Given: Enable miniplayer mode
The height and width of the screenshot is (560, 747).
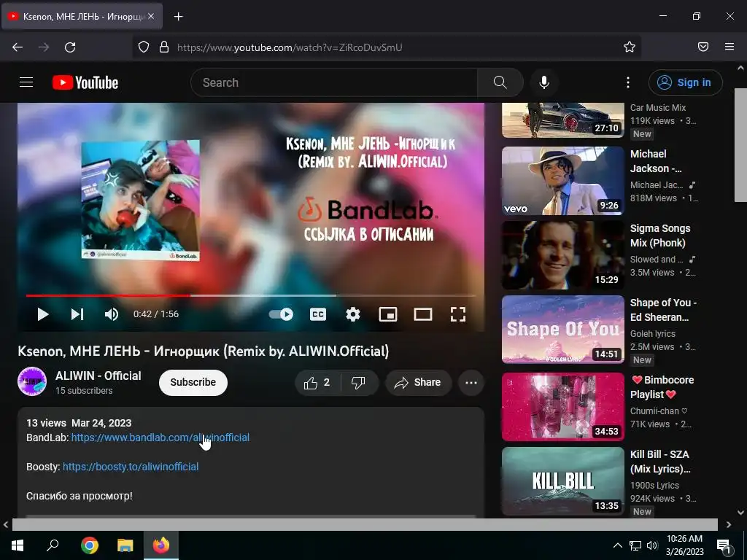Looking at the screenshot, I should pos(388,314).
